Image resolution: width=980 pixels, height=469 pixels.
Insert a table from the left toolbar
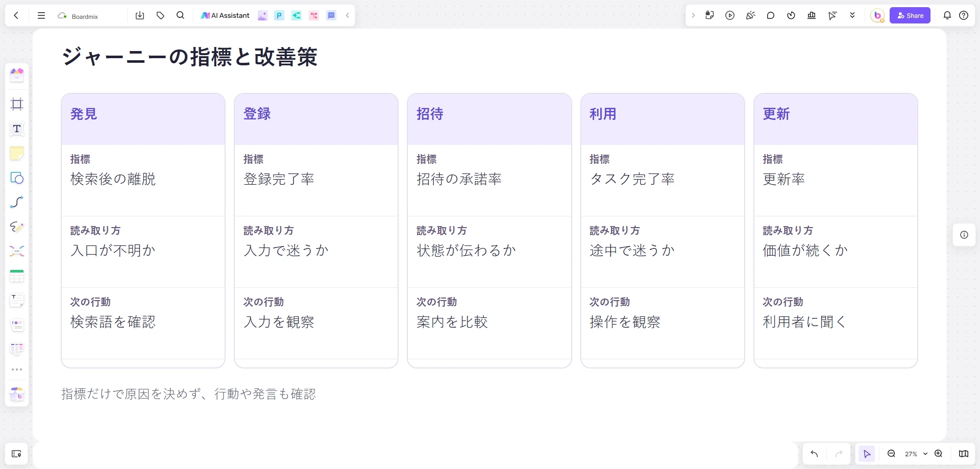tap(17, 276)
